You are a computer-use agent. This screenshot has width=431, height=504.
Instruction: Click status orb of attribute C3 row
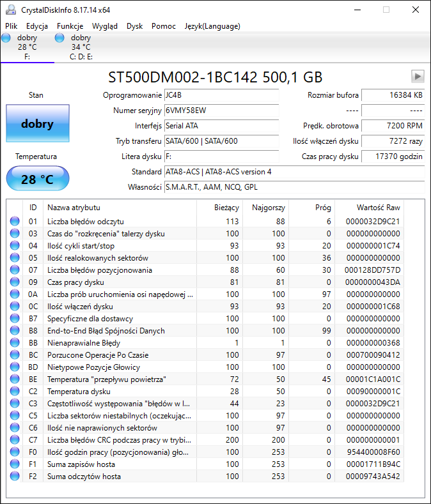[x=15, y=404]
